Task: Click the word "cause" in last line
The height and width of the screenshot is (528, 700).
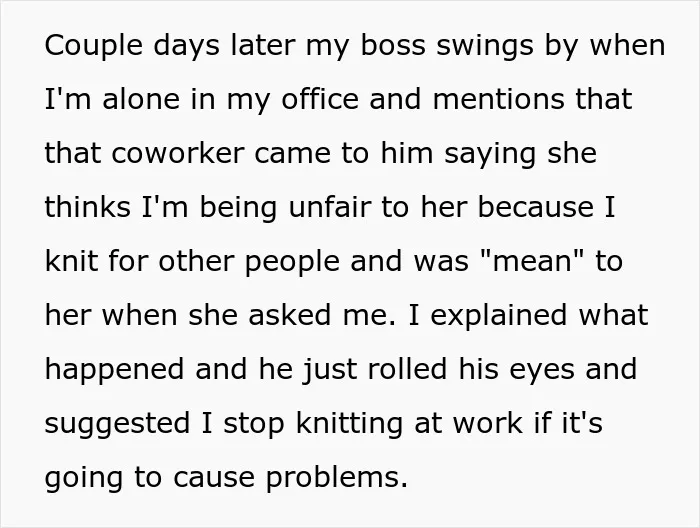Action: (x=213, y=478)
